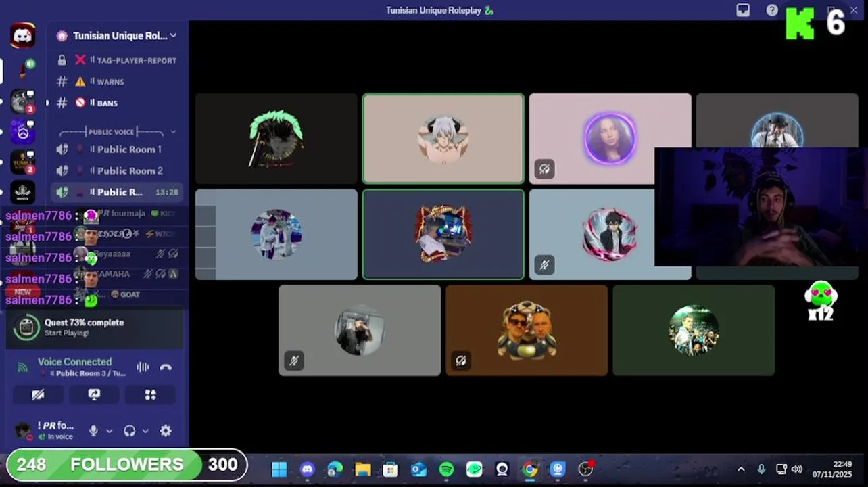Toggle noise suppression waveform button

point(143,367)
